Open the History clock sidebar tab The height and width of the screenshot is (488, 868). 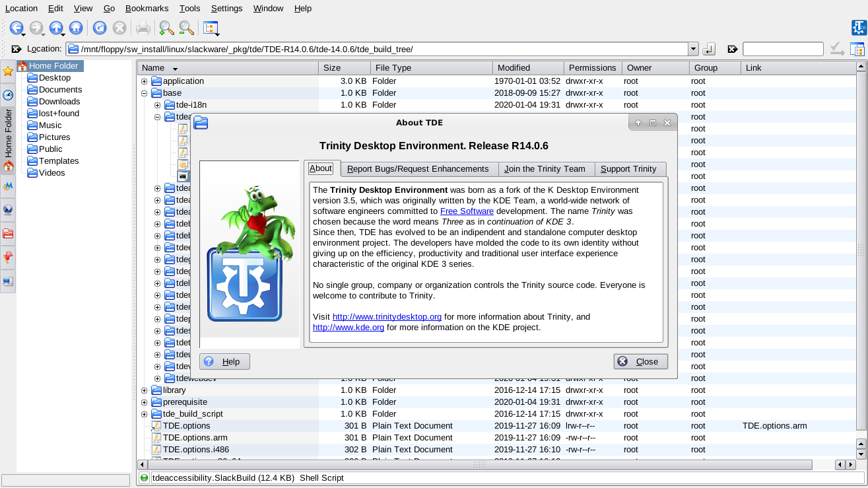point(8,95)
